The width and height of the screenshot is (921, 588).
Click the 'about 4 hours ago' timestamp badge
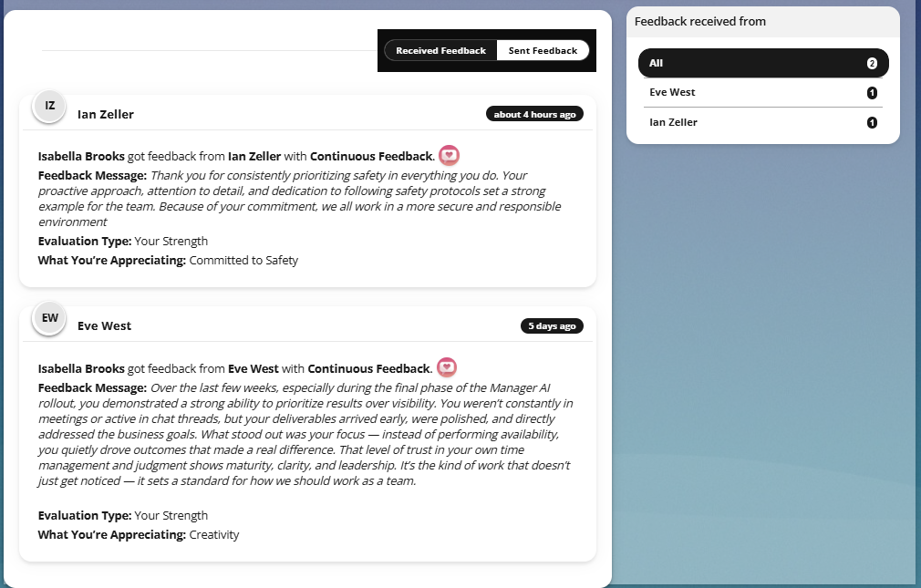coord(534,114)
